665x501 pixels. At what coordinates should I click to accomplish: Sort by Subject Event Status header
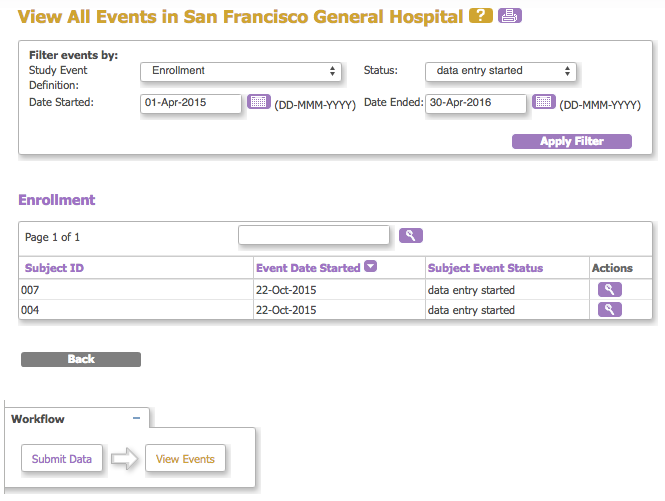click(485, 268)
